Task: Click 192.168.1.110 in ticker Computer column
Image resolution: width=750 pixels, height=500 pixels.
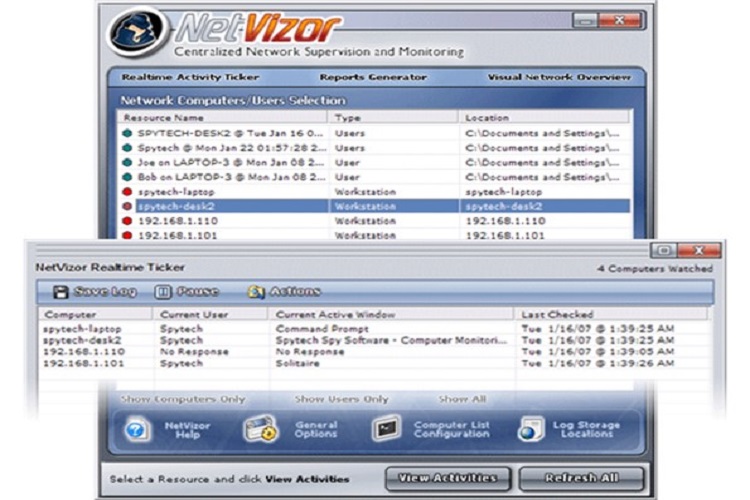Action: (84, 352)
